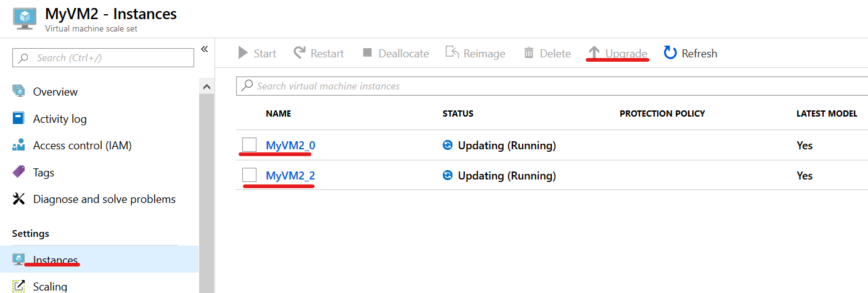
Task: Tick the checkbox for MyVM2_2
Action: [249, 175]
